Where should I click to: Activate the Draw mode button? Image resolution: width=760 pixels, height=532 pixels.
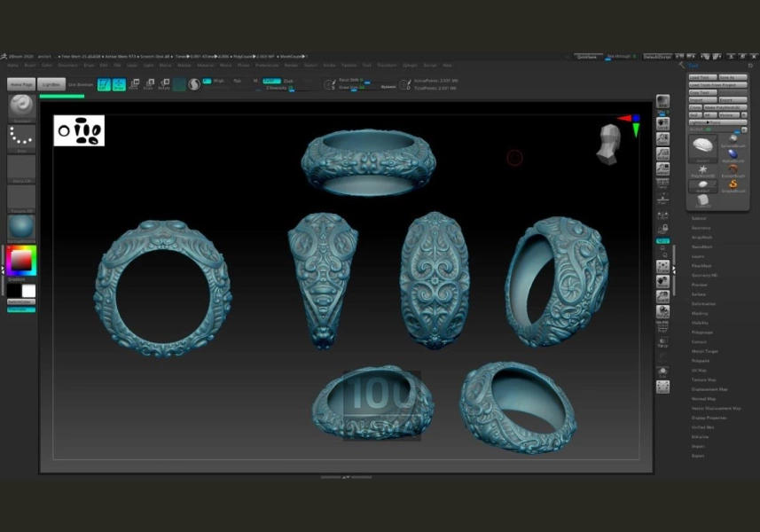point(118,84)
